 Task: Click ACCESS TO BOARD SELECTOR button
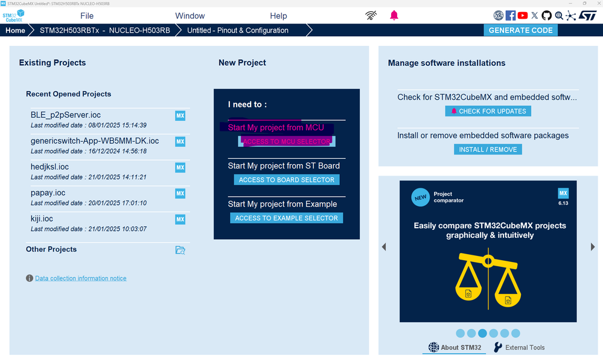click(287, 180)
